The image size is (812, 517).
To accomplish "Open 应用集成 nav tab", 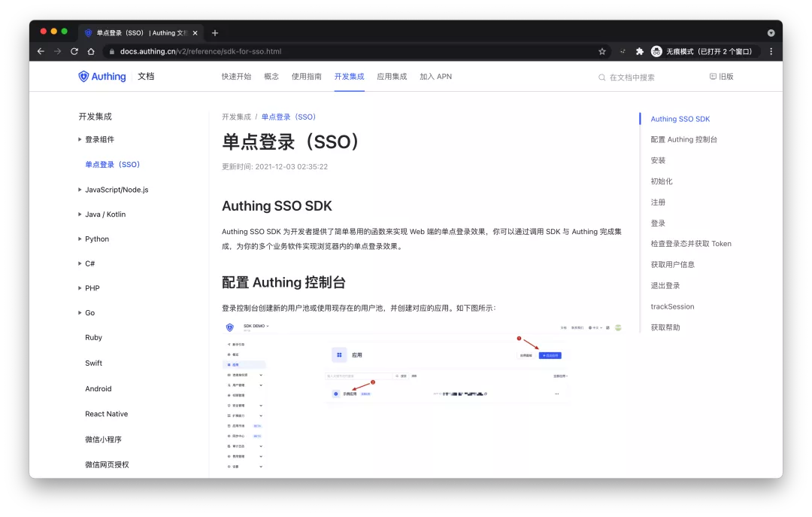I will tap(392, 76).
